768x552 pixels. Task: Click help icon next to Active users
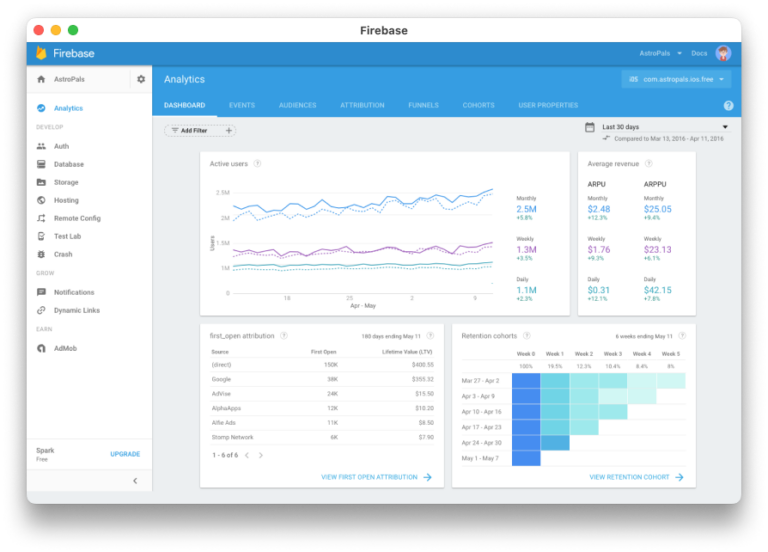[x=257, y=164]
